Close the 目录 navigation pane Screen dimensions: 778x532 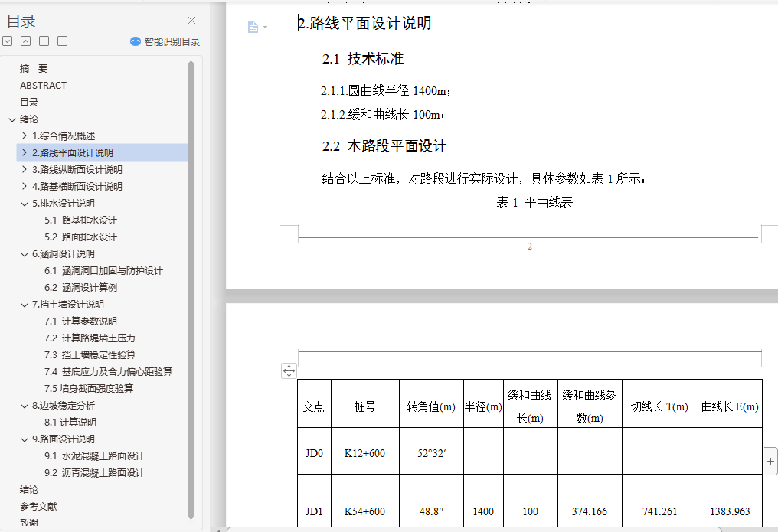[191, 21]
